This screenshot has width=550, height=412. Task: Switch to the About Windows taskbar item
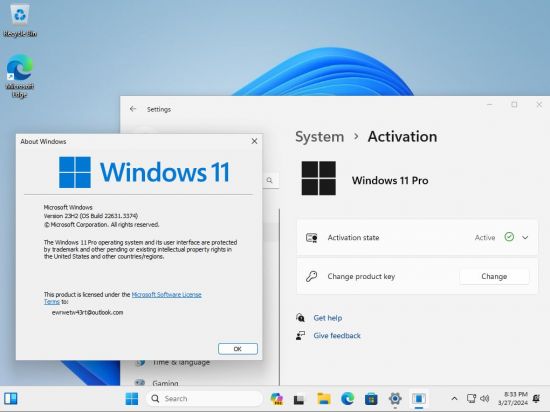tap(419, 399)
